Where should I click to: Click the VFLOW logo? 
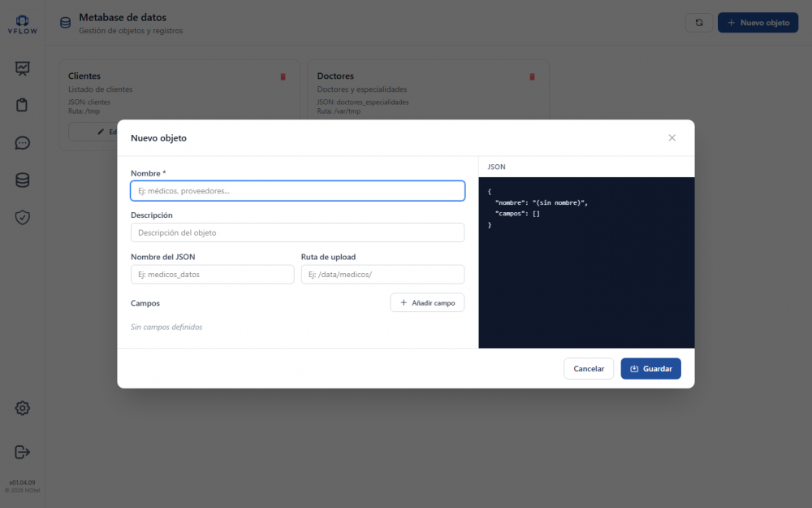click(x=22, y=24)
